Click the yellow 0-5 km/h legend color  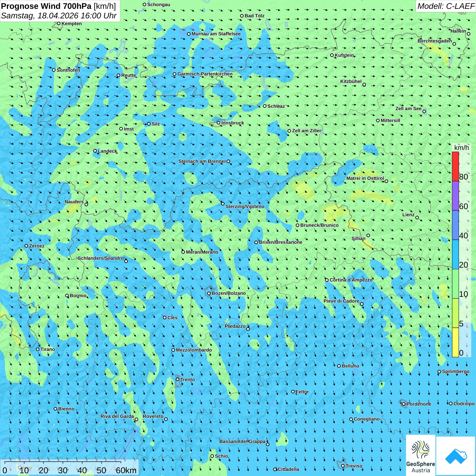click(455, 342)
